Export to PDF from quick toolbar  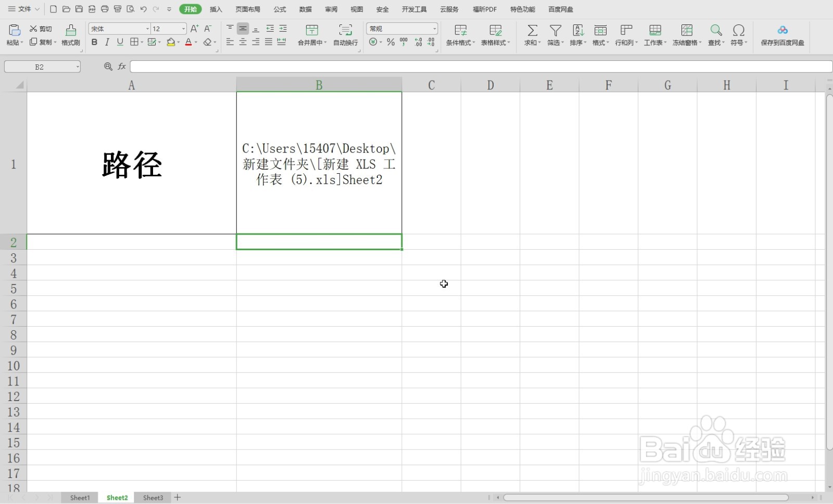coord(92,9)
